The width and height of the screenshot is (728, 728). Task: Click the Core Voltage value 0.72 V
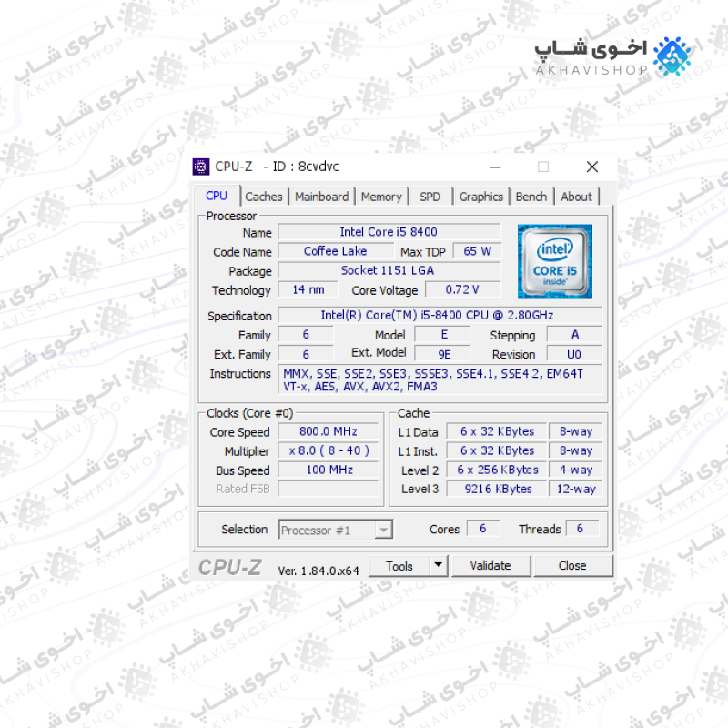click(x=463, y=289)
